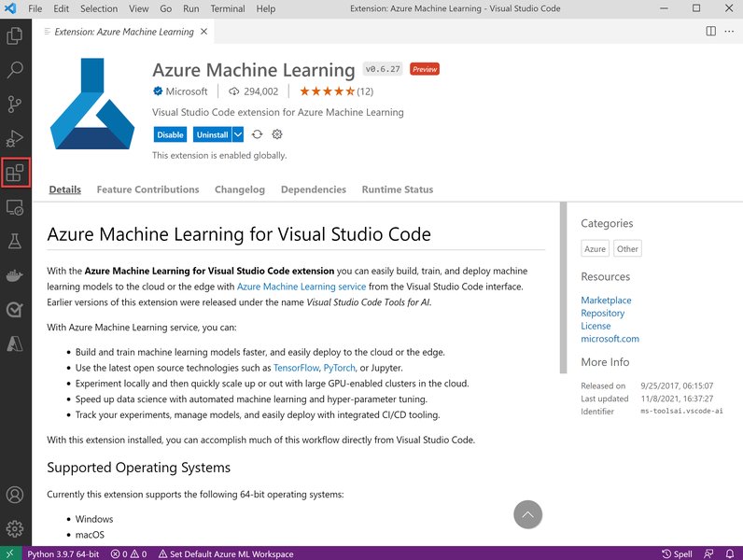
Task: Open the File menu
Action: [35, 8]
